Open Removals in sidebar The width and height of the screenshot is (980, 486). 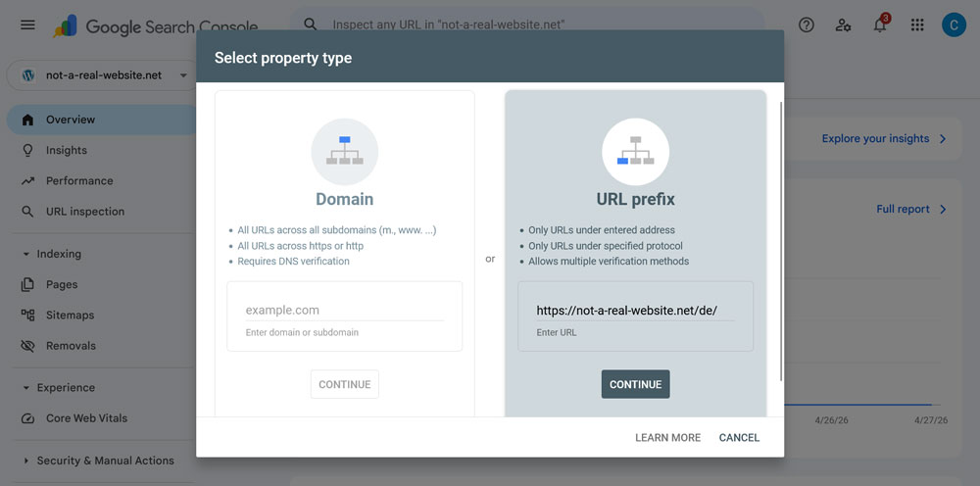(71, 346)
